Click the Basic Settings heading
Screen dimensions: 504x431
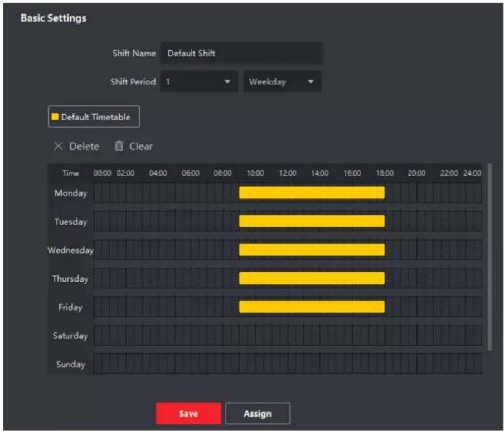point(54,18)
